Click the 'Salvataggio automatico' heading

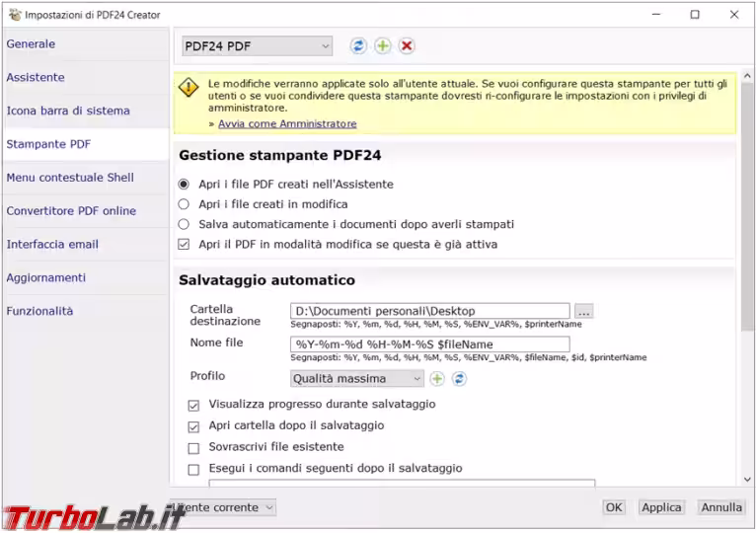[x=267, y=280]
